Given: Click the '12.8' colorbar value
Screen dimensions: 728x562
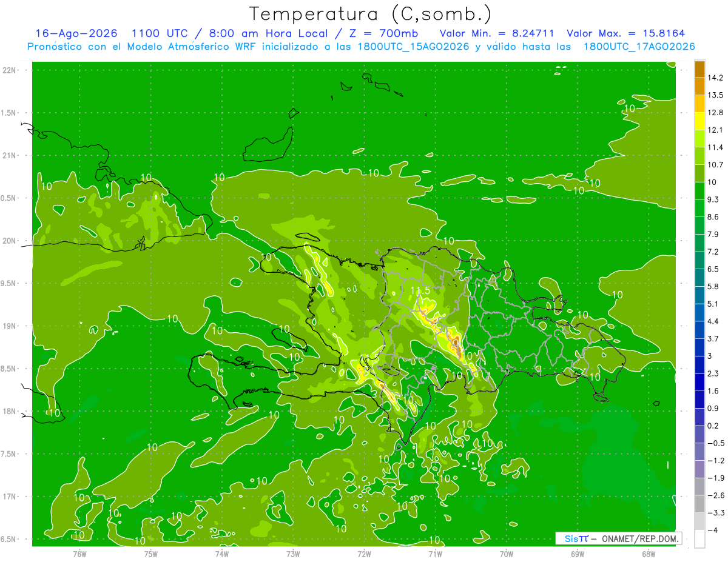Looking at the screenshot, I should click(715, 112).
